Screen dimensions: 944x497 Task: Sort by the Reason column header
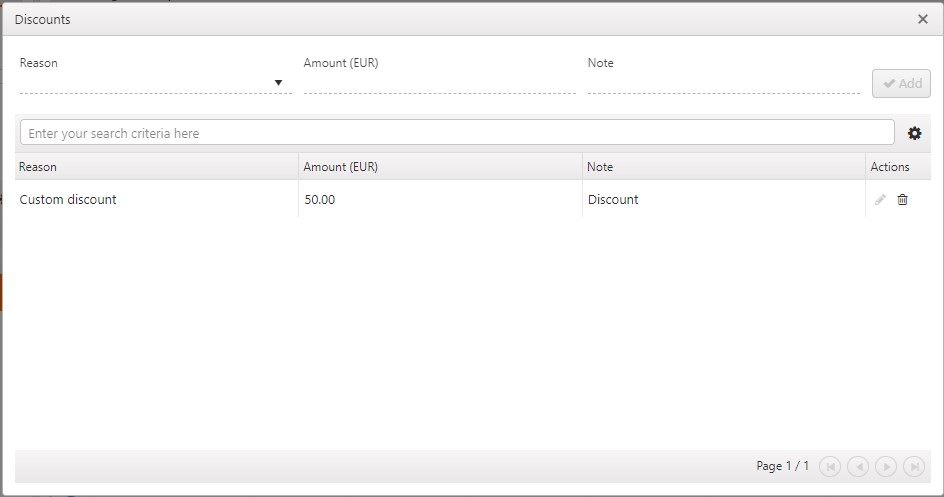point(155,167)
